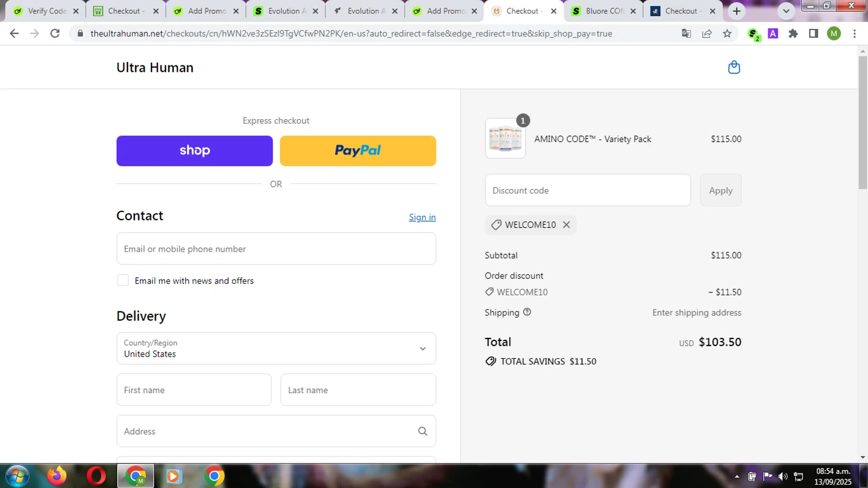Focus the Address field
This screenshot has height=488, width=868.
pyautogui.click(x=276, y=431)
